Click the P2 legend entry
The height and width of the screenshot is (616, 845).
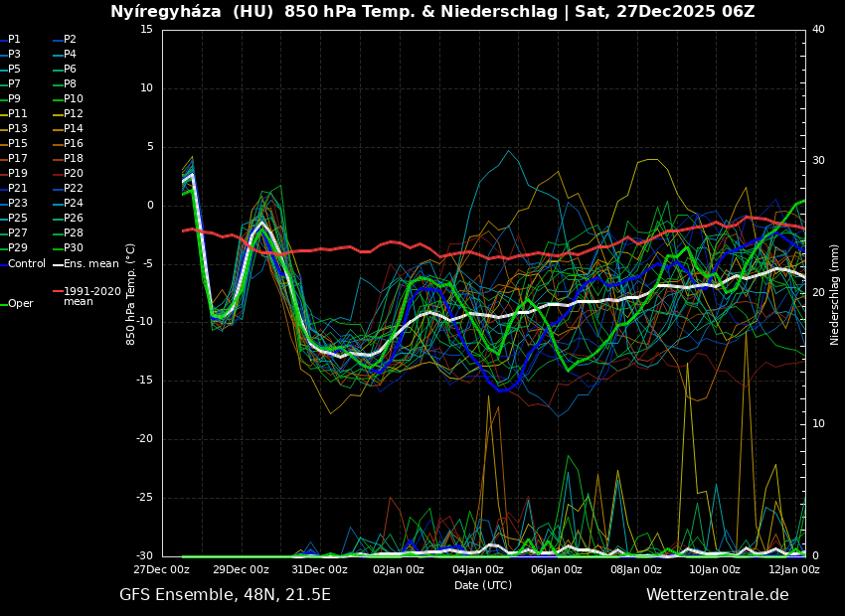point(70,40)
